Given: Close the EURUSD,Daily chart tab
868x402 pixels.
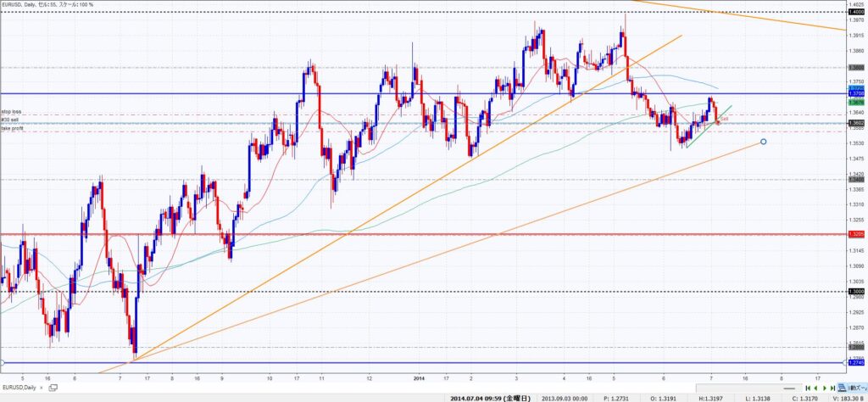Looking at the screenshot, I should (42, 388).
